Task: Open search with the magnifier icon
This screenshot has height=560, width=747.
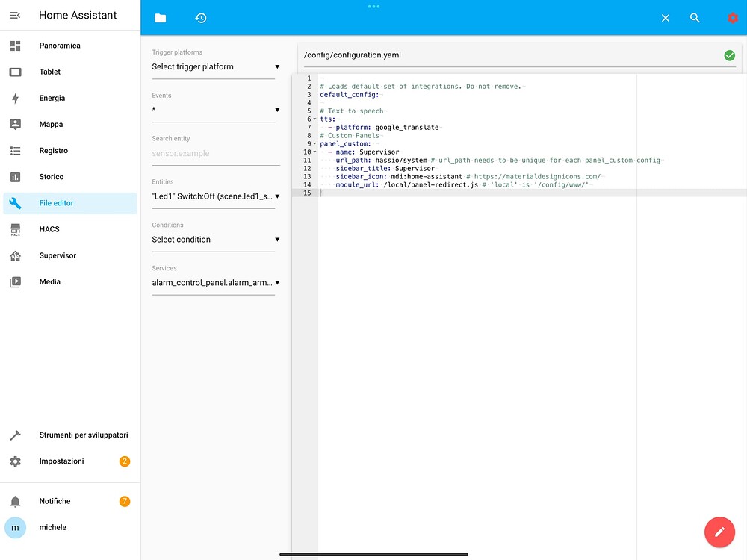Action: (x=695, y=18)
